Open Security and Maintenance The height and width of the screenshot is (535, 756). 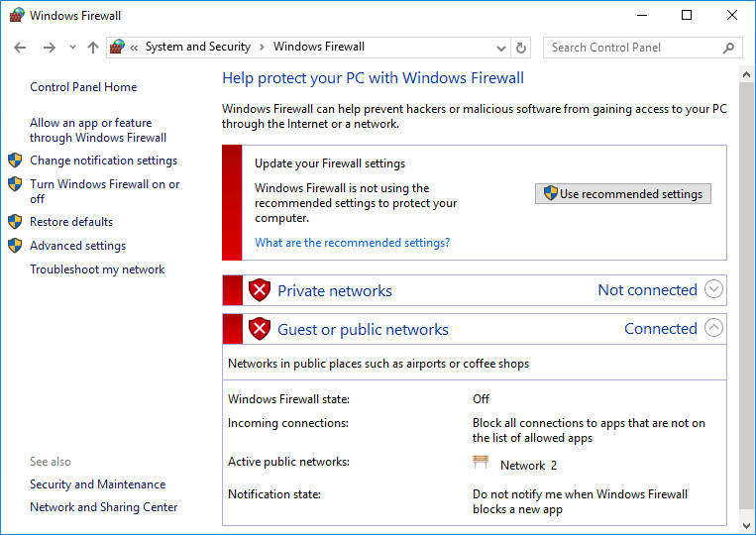98,484
